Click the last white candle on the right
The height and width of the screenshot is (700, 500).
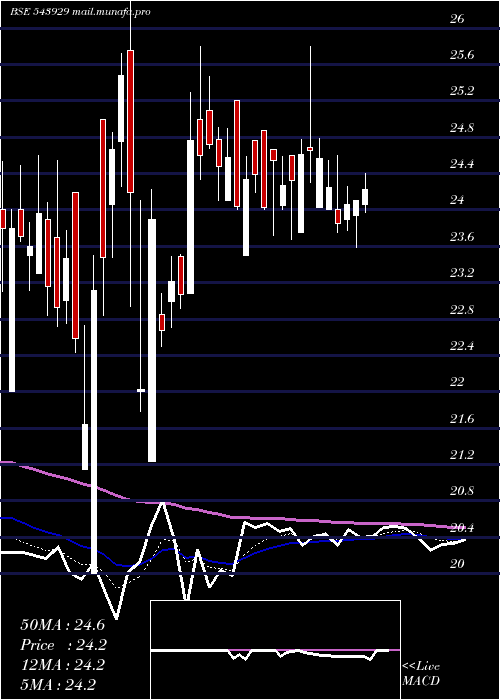click(365, 197)
